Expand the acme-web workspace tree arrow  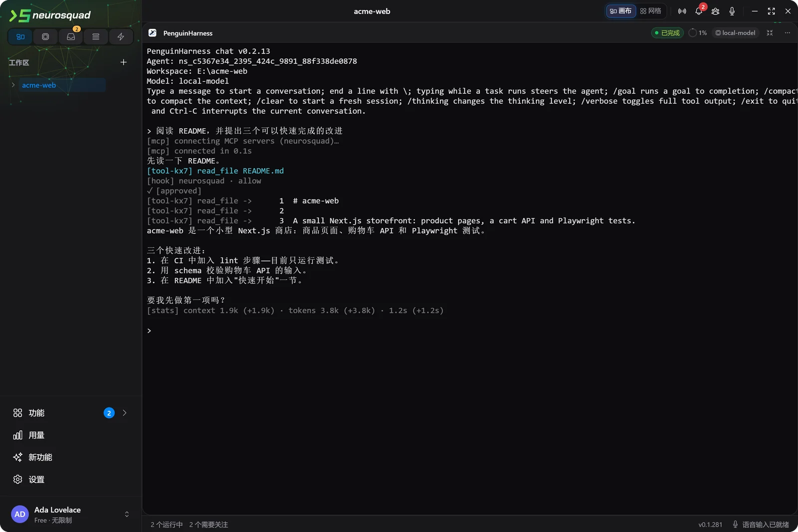point(13,85)
